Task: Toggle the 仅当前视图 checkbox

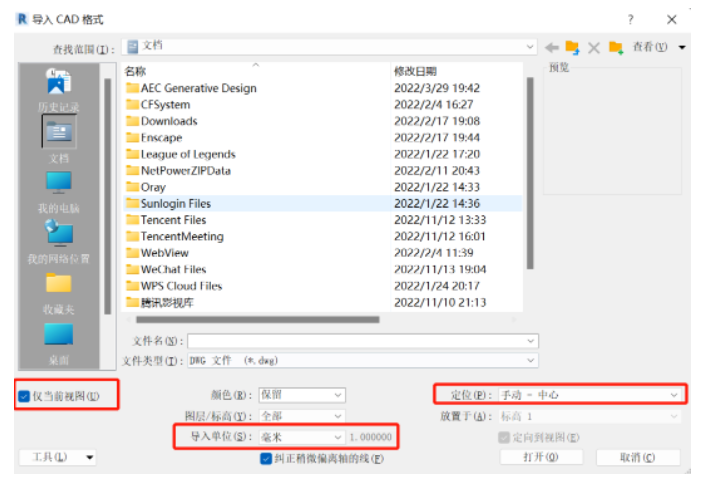Action: point(24,396)
